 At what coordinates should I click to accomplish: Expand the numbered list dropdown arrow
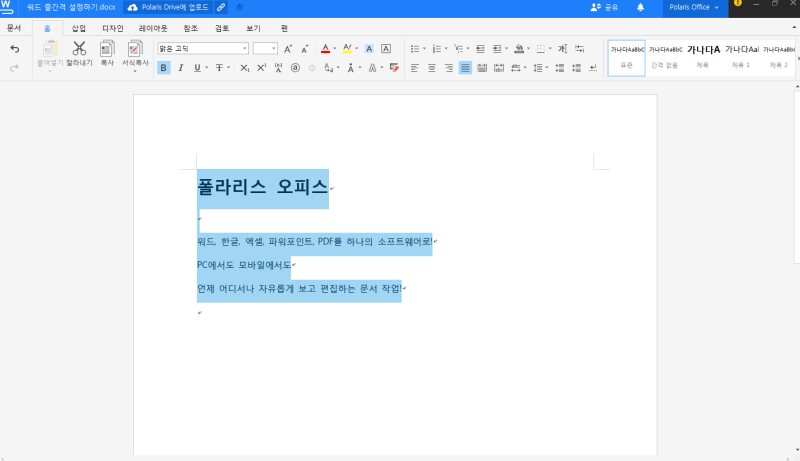point(446,49)
